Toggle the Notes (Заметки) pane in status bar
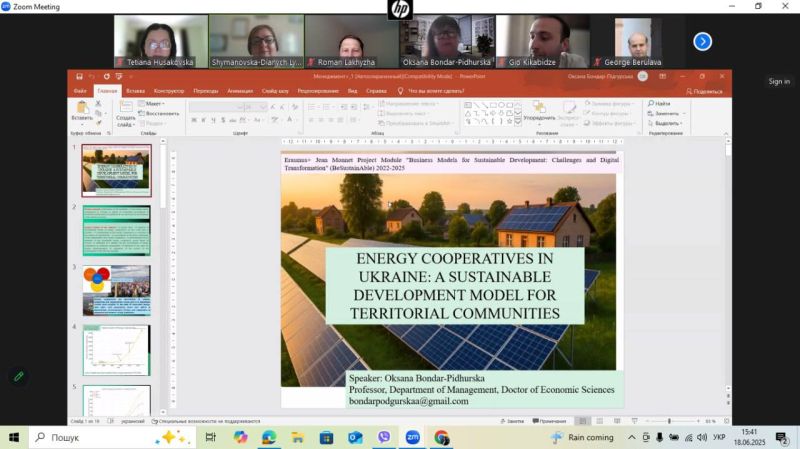The width and height of the screenshot is (800, 449). point(512,421)
